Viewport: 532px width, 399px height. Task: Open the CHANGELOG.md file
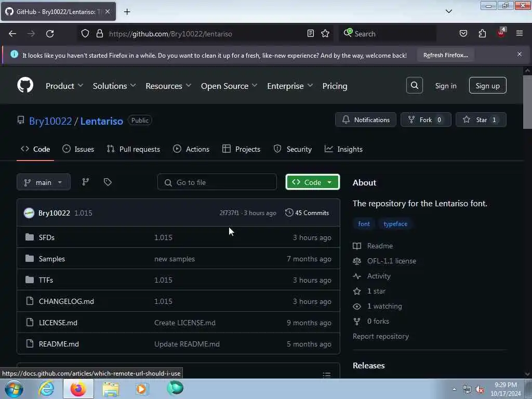66,301
